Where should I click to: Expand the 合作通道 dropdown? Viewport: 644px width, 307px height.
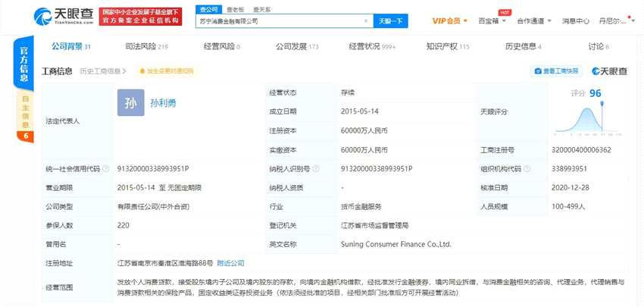pos(549,21)
